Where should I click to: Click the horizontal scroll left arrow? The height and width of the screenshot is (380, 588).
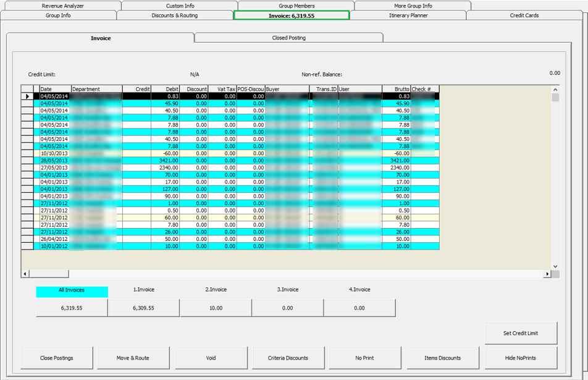(25, 274)
